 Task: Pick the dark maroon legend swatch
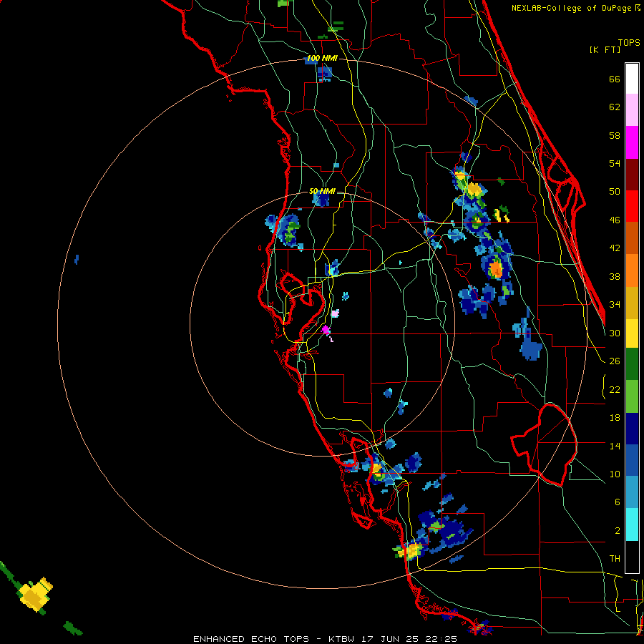[x=632, y=174]
